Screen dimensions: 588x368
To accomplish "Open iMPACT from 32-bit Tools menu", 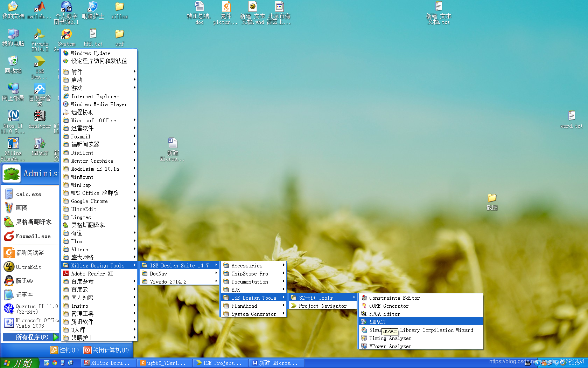I will [x=421, y=322].
